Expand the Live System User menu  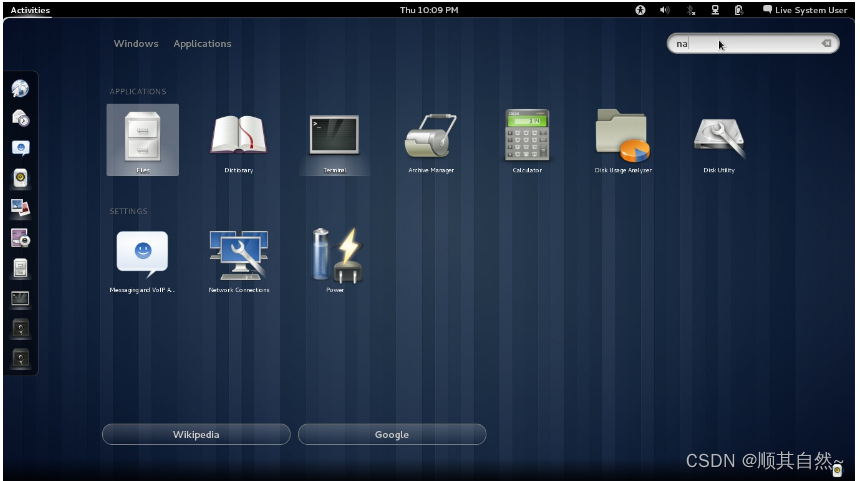tap(805, 10)
